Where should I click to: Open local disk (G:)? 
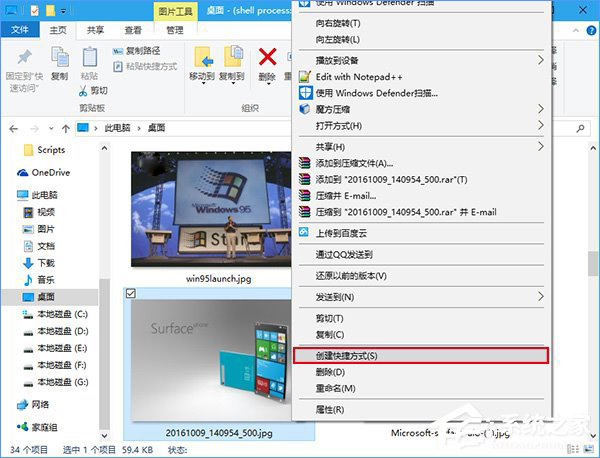(55, 382)
